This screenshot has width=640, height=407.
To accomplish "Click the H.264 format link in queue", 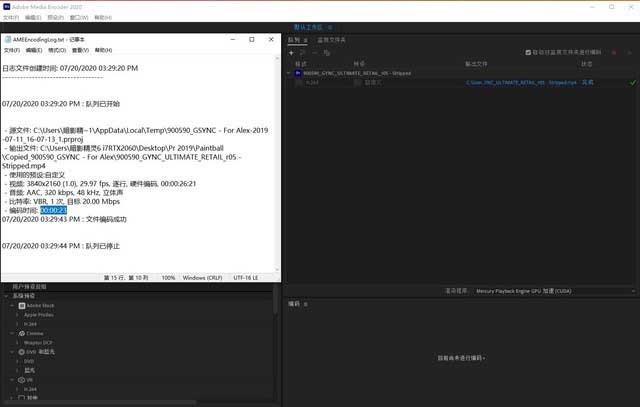I will [312, 82].
